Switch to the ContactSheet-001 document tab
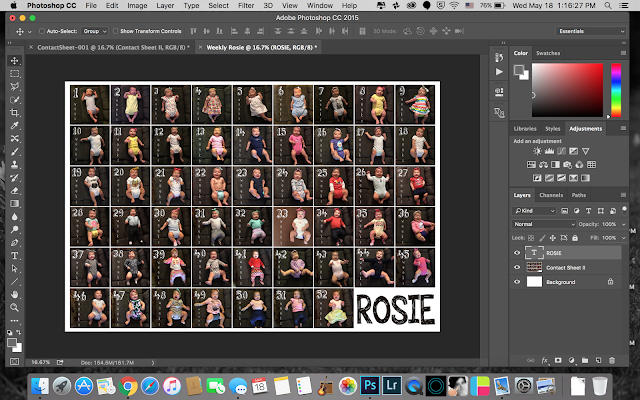The image size is (640, 400). tap(115, 47)
